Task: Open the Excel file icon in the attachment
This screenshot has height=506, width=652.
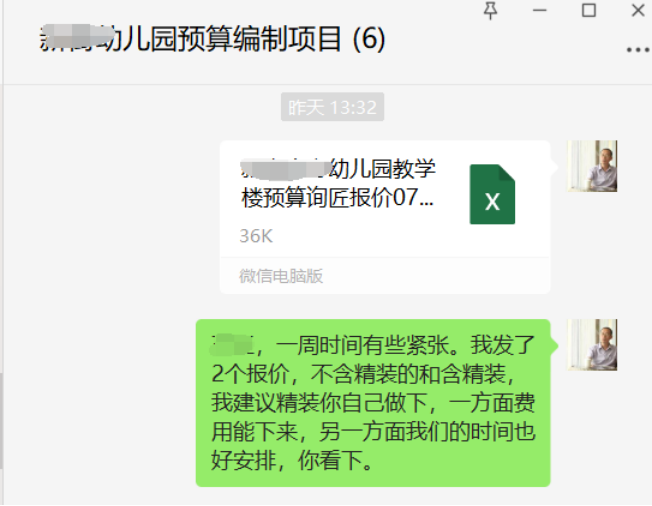Action: point(492,194)
